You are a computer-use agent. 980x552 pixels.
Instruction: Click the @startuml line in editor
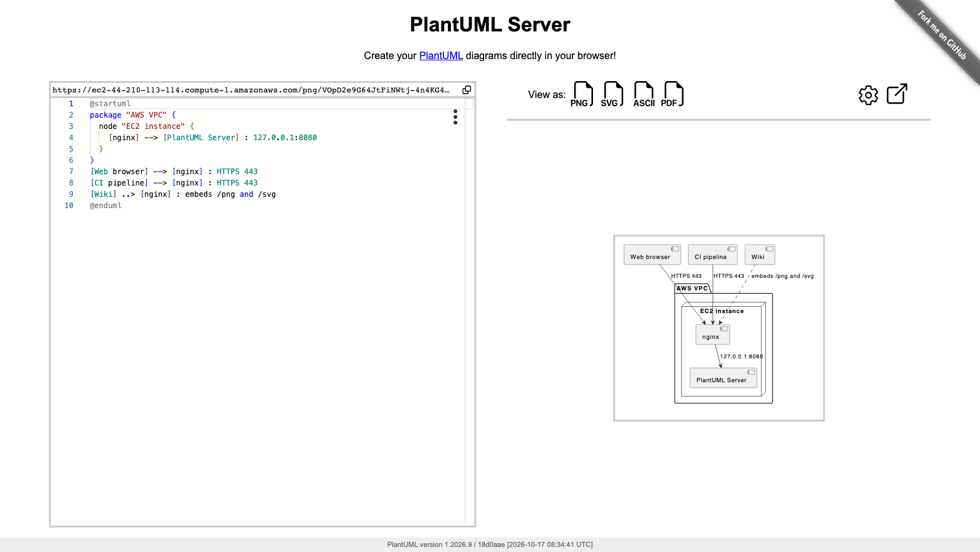coord(110,104)
